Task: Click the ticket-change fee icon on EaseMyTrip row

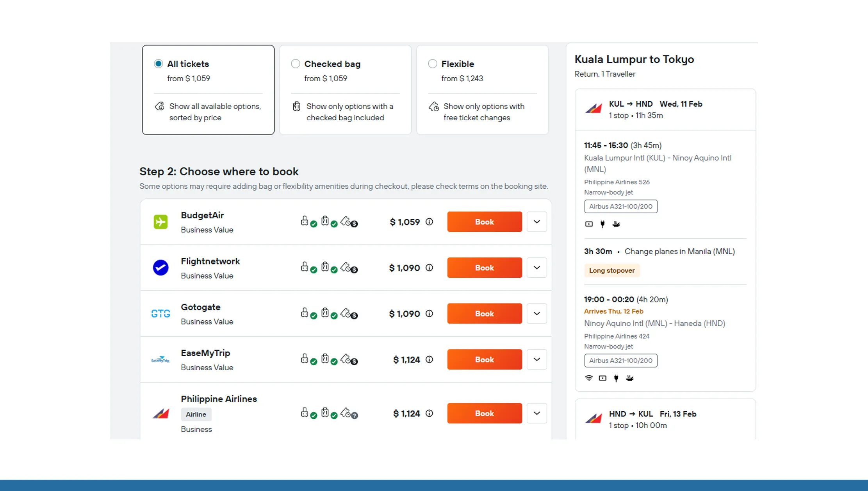Action: [x=348, y=359]
